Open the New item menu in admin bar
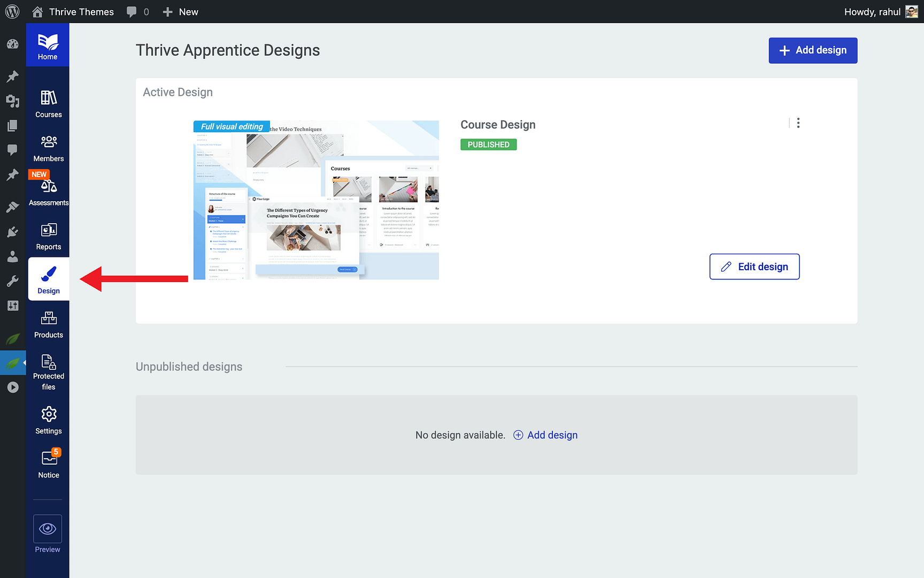 tap(180, 11)
